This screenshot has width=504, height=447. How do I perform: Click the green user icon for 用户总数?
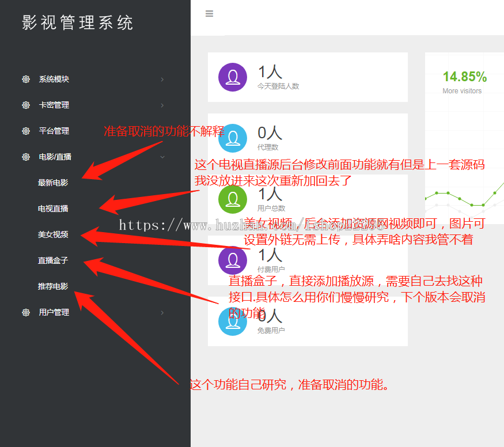(x=233, y=199)
